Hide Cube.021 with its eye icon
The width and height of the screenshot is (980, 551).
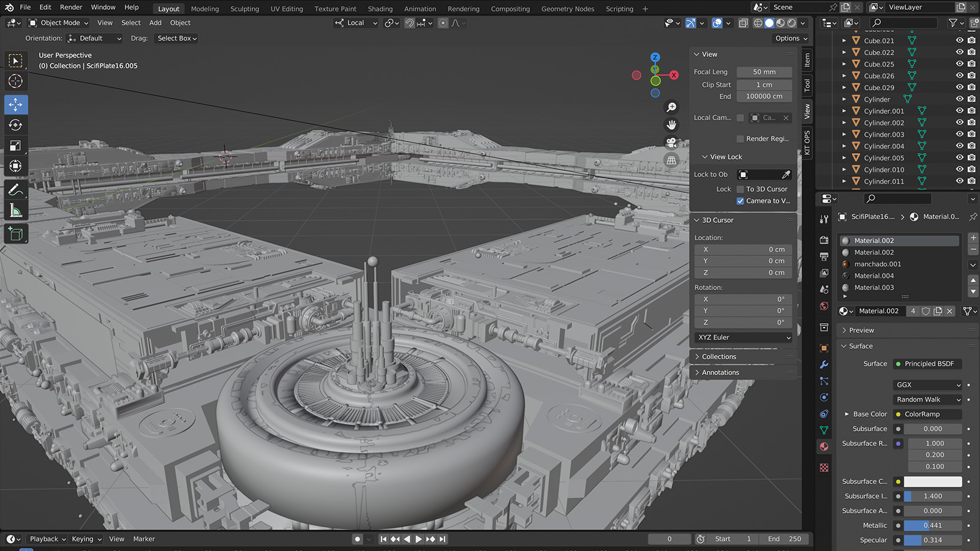[959, 41]
